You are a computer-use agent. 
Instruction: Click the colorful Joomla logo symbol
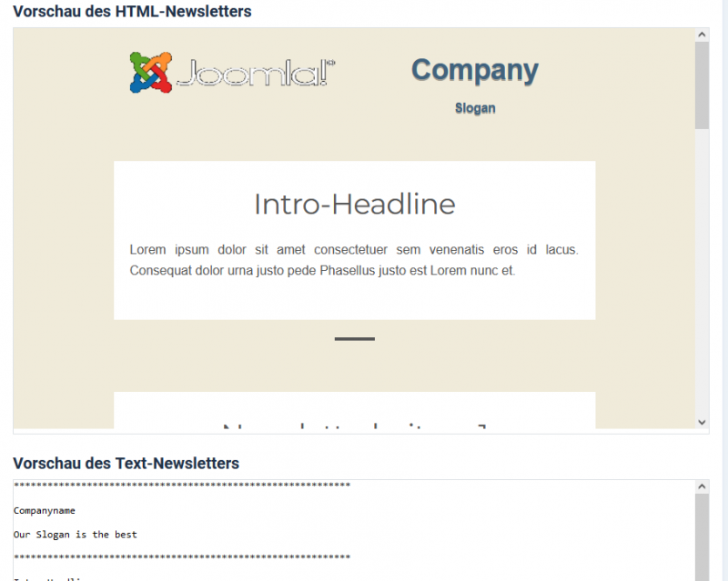[x=151, y=72]
